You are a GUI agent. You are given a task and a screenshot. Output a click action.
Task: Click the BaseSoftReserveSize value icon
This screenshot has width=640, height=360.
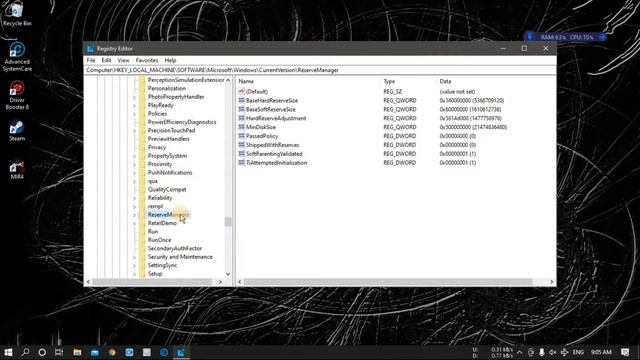click(242, 109)
